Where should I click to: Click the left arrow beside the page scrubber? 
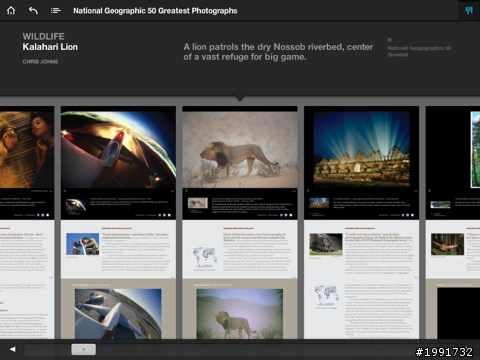click(13, 349)
